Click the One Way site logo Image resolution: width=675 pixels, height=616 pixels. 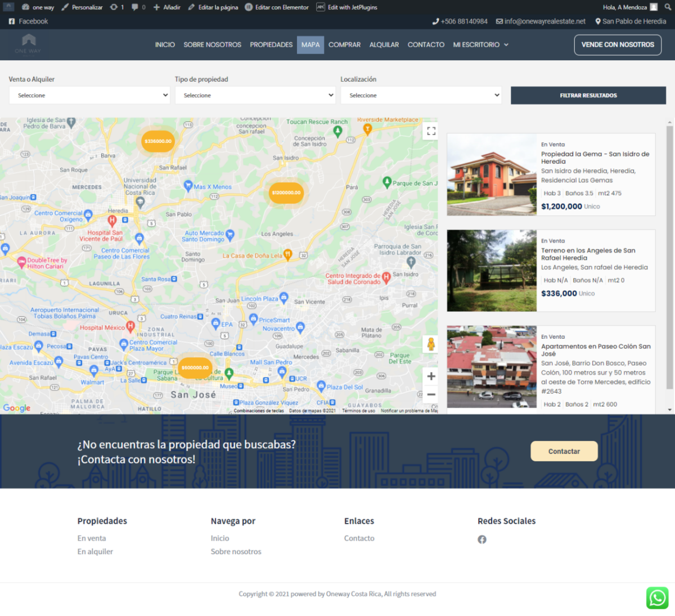(x=28, y=44)
